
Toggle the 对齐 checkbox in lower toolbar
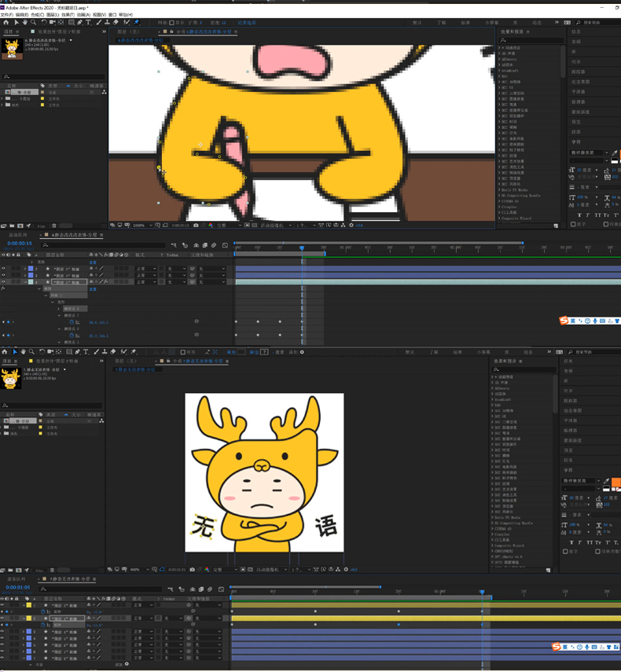[183, 352]
